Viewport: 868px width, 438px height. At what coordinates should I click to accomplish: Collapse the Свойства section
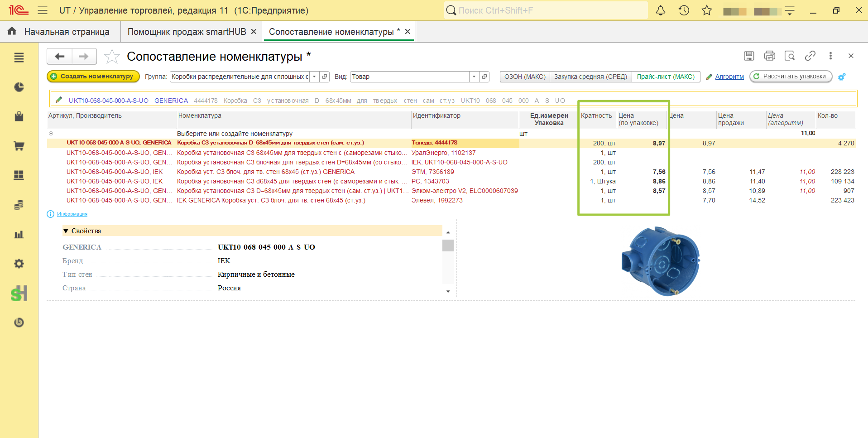pos(66,231)
